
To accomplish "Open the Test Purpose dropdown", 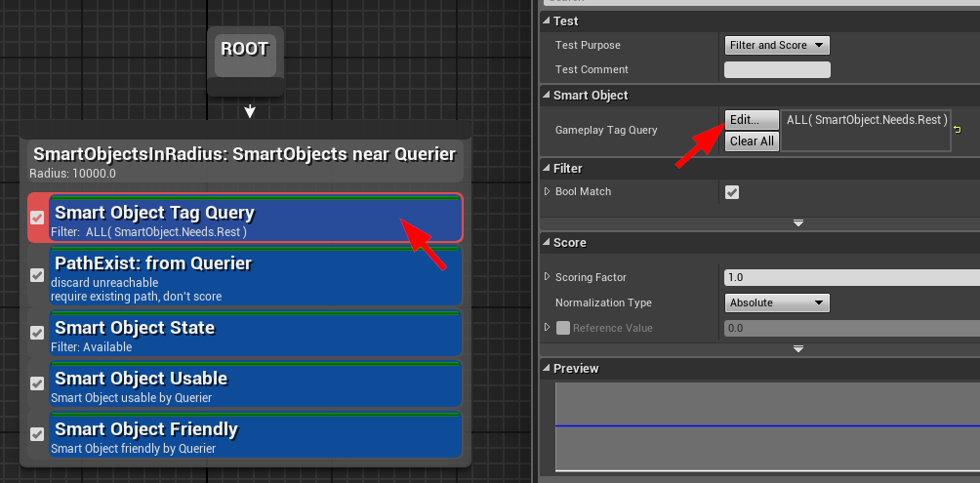I will point(776,45).
